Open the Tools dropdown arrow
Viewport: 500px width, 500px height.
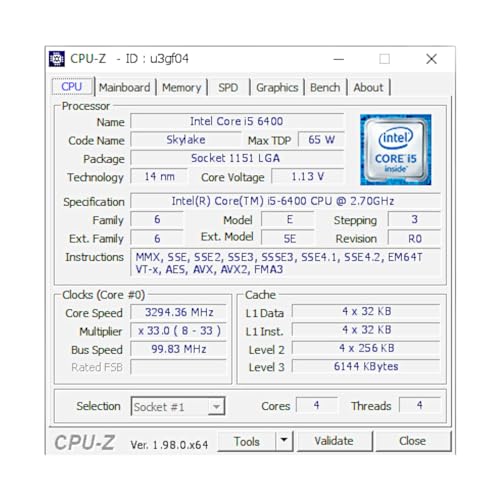click(x=284, y=441)
